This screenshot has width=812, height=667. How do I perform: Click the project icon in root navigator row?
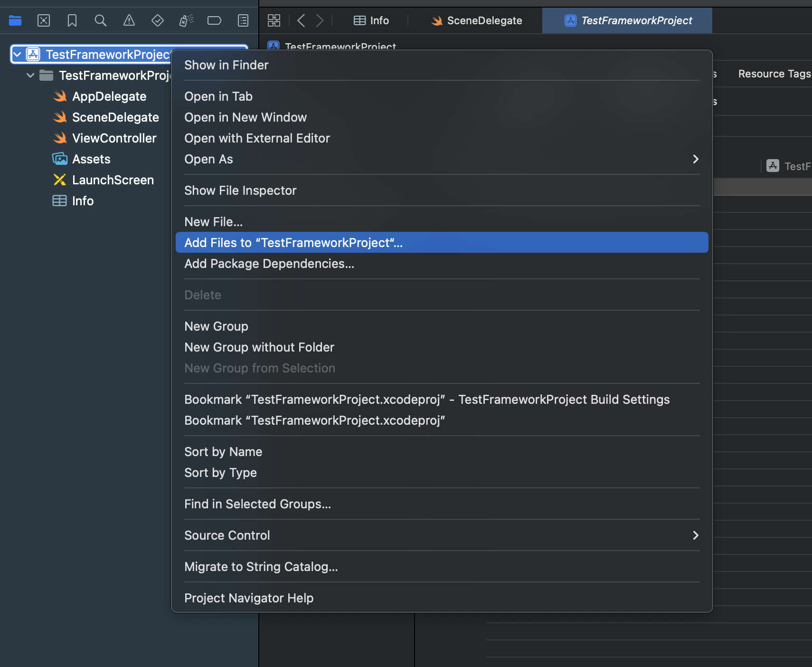pos(33,55)
